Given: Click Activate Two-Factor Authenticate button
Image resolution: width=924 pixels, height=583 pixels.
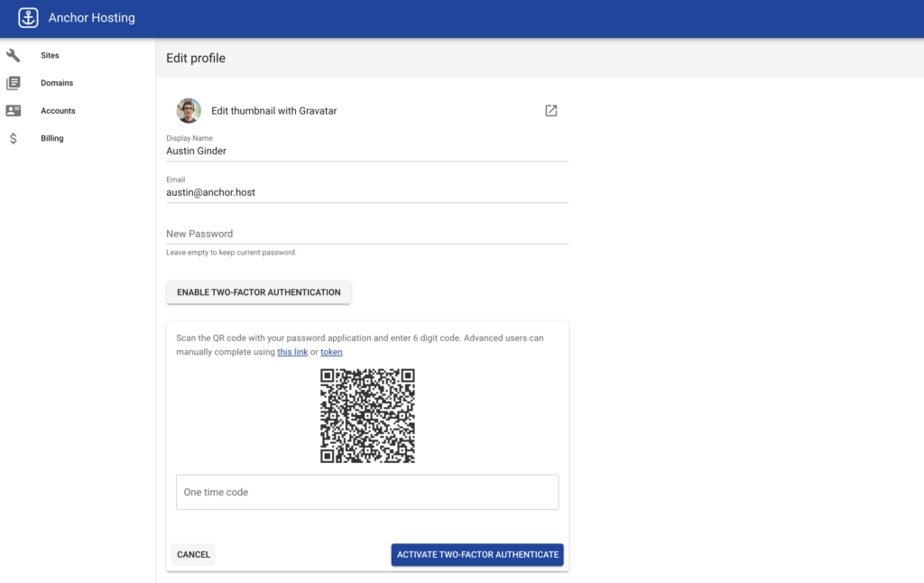Looking at the screenshot, I should tap(477, 555).
